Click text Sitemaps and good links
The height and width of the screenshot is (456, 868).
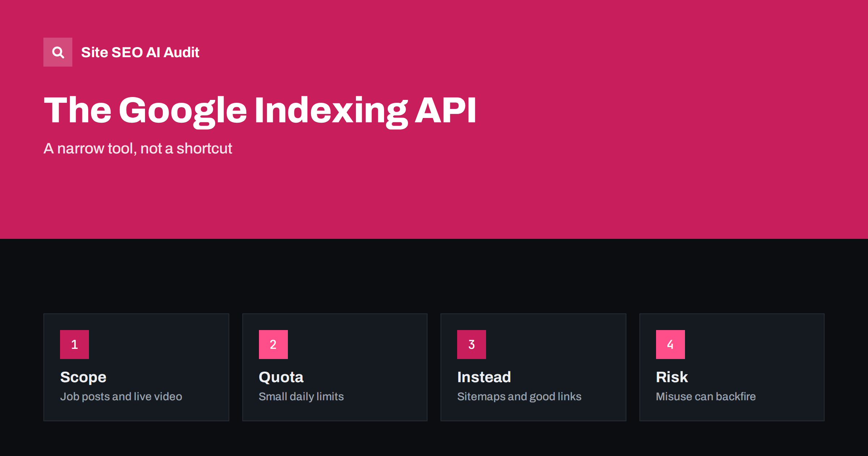[x=519, y=397]
